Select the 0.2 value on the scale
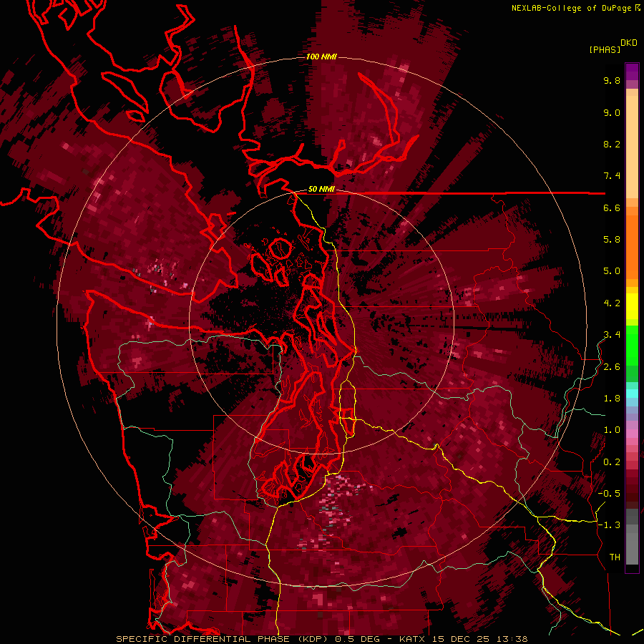Screen dimensions: 644x644 point(612,462)
